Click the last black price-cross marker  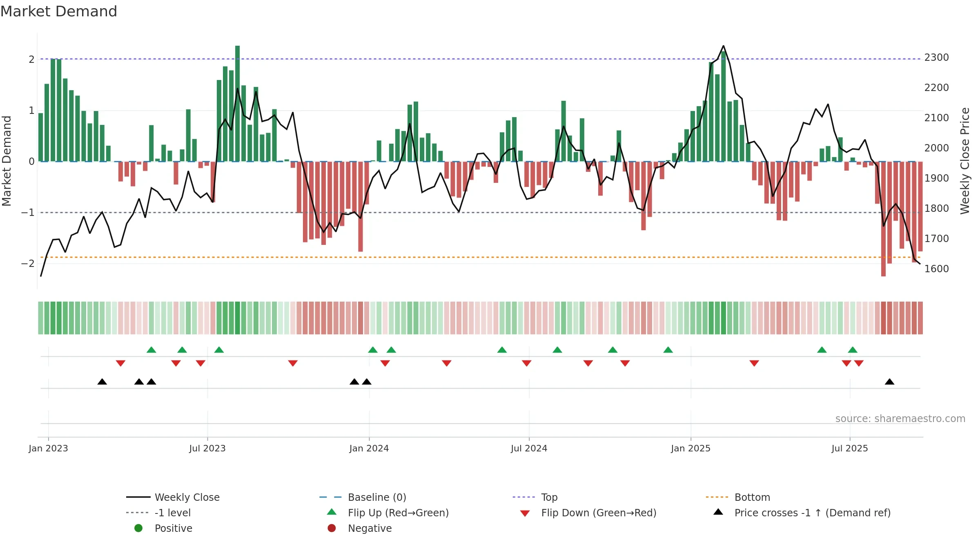[890, 382]
